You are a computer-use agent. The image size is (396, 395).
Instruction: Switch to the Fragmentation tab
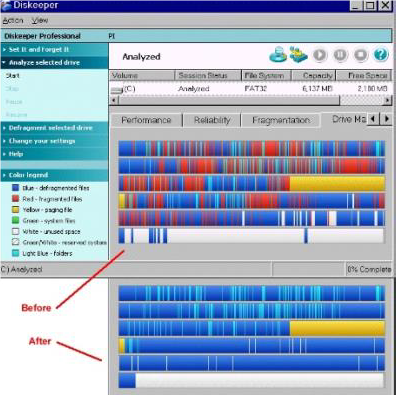pyautogui.click(x=281, y=120)
